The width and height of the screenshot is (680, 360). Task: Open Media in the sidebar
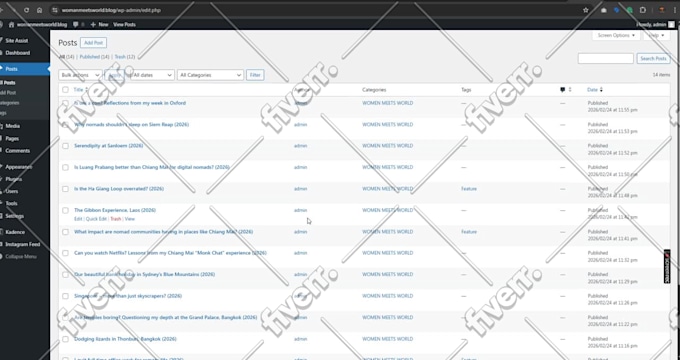13,126
